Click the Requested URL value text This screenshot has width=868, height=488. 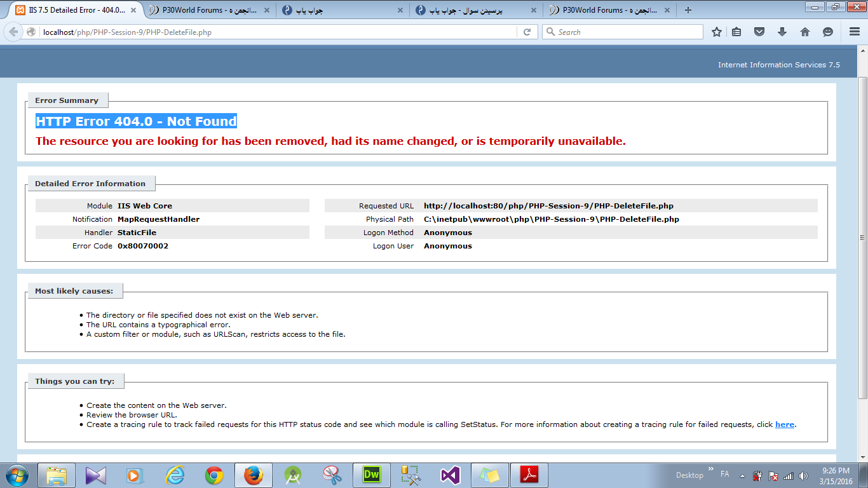[x=549, y=206]
